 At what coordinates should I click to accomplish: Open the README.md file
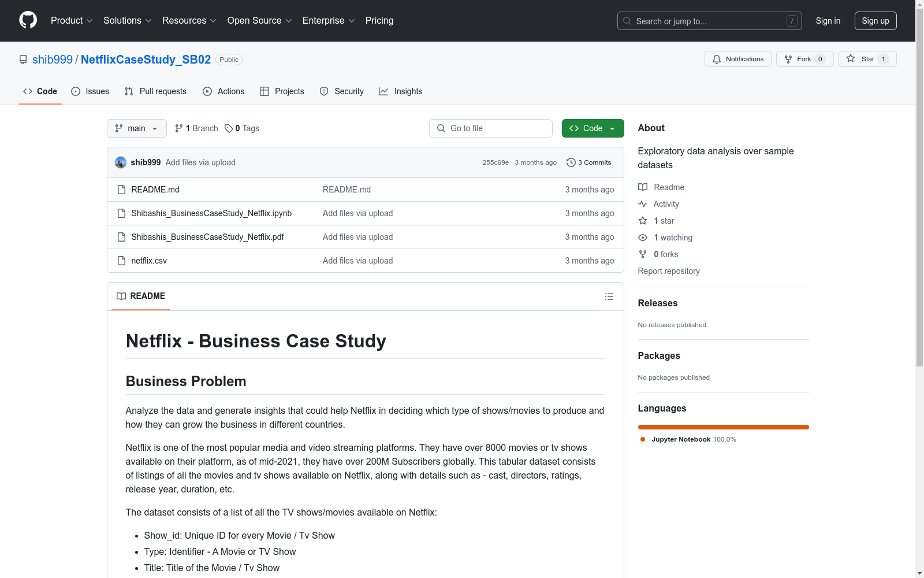(x=155, y=190)
